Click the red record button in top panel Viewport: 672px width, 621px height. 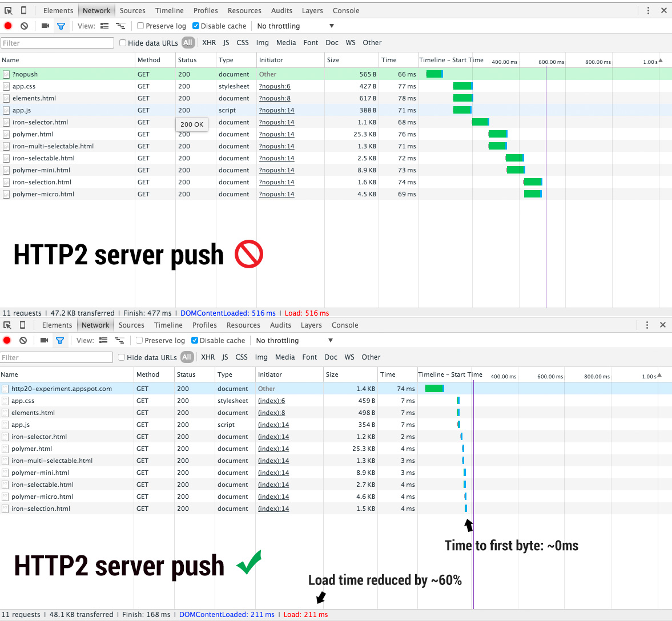tap(8, 26)
